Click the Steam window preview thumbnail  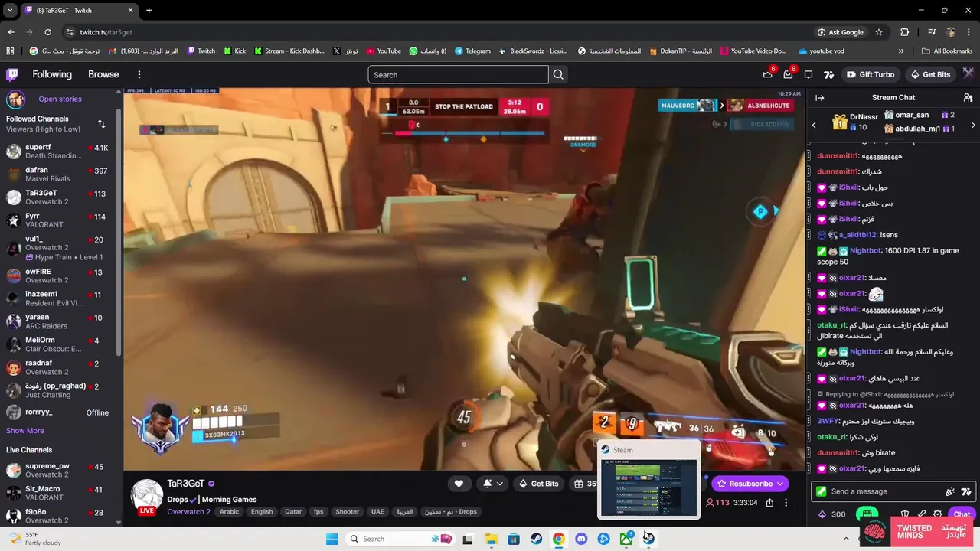point(648,488)
